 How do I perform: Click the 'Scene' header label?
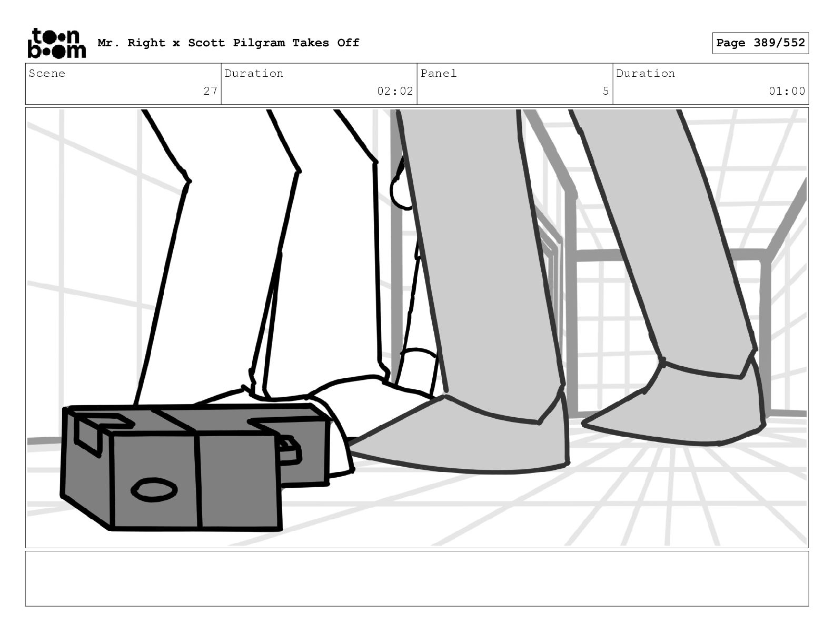[47, 73]
